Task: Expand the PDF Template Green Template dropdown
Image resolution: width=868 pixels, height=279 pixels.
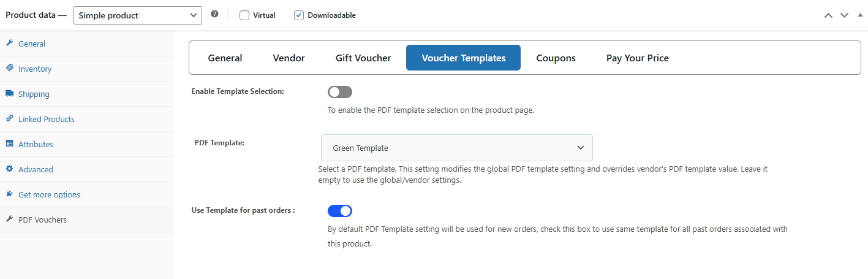Action: coord(457,148)
